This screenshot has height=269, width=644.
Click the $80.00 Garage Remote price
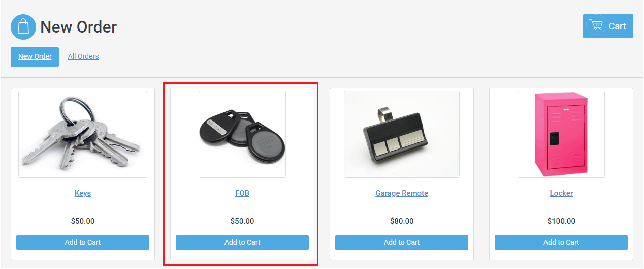pyautogui.click(x=402, y=221)
